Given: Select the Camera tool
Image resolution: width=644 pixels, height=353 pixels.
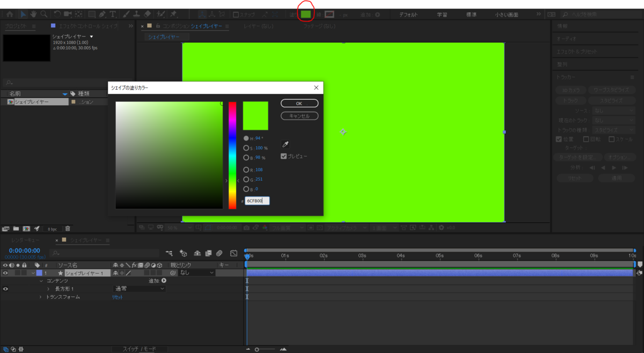Looking at the screenshot, I should coord(68,14).
